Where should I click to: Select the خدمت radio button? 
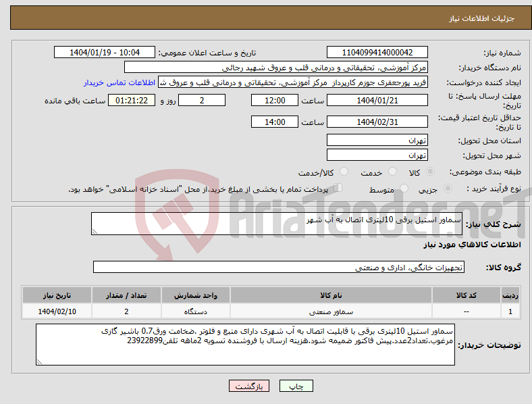392,172
